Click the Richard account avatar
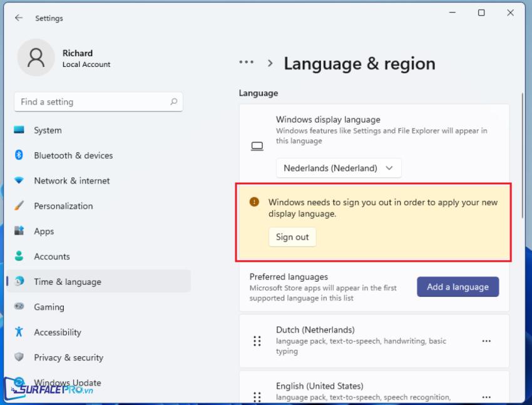Viewport: 532px width, 405px height. pos(36,58)
